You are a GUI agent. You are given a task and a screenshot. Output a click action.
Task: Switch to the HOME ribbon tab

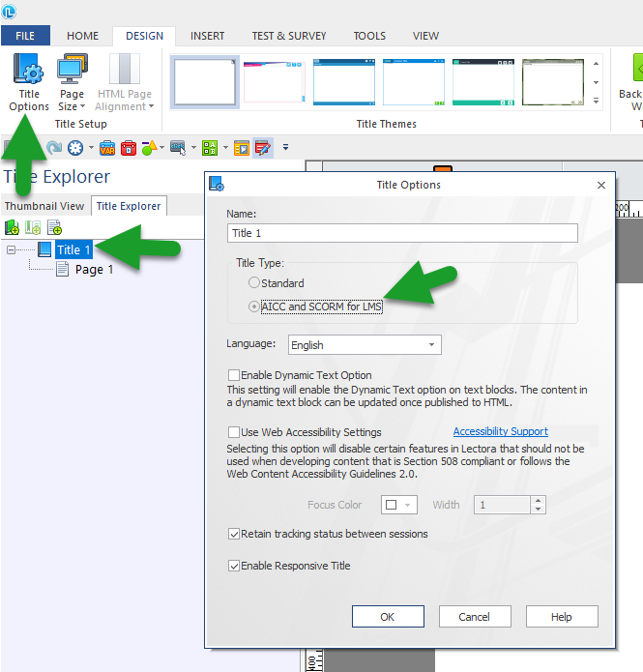click(x=83, y=36)
